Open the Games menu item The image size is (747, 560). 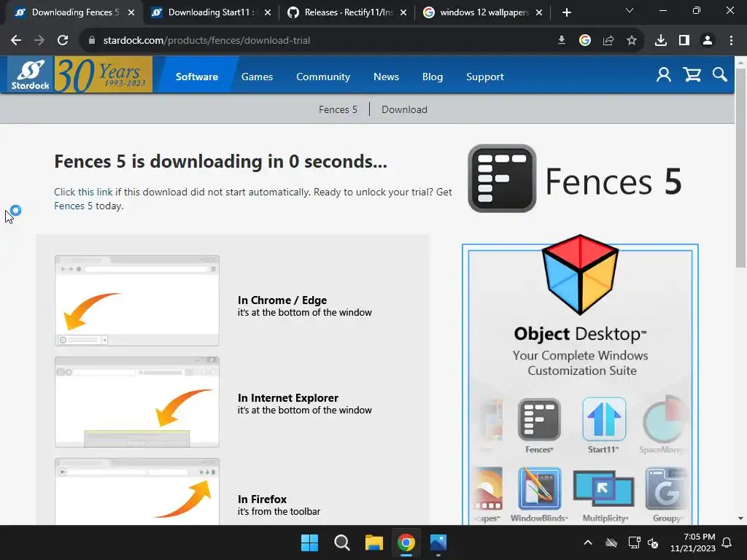click(257, 77)
